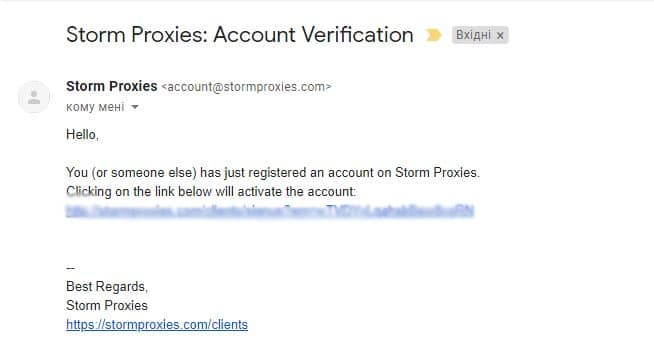
Task: Open the blurred account activation link
Action: pos(270,211)
